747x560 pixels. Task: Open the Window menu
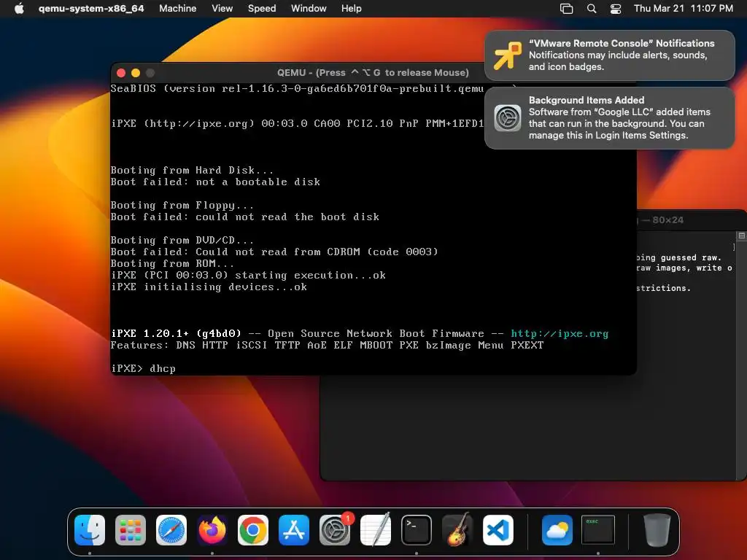pyautogui.click(x=309, y=9)
